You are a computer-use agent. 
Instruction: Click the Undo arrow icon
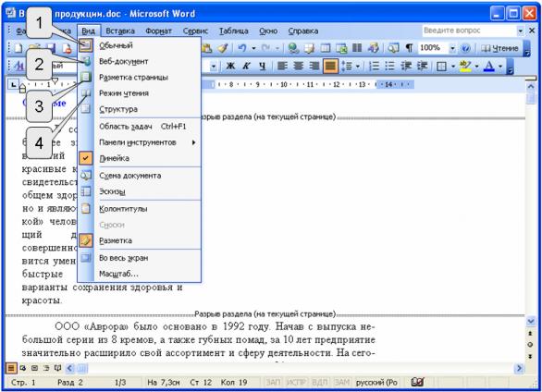tap(242, 48)
